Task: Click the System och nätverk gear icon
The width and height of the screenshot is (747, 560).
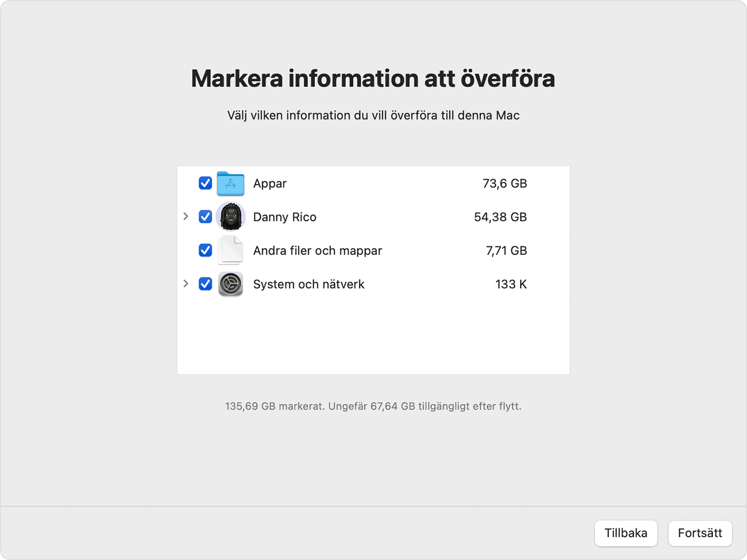Action: [231, 284]
